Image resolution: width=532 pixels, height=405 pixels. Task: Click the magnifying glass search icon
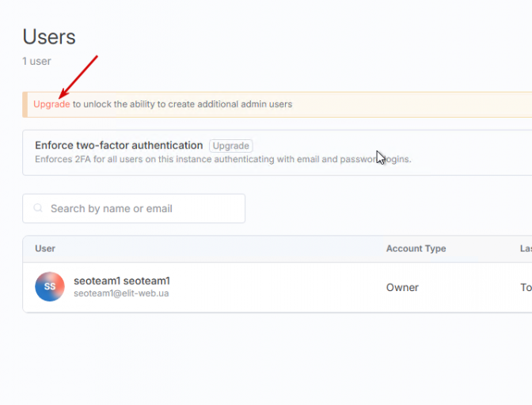pos(38,209)
